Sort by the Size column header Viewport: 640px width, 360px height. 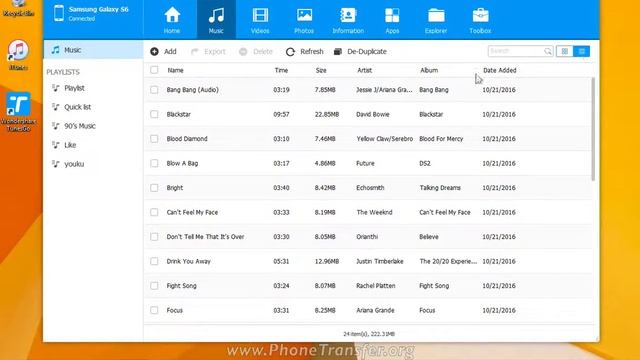pos(321,70)
